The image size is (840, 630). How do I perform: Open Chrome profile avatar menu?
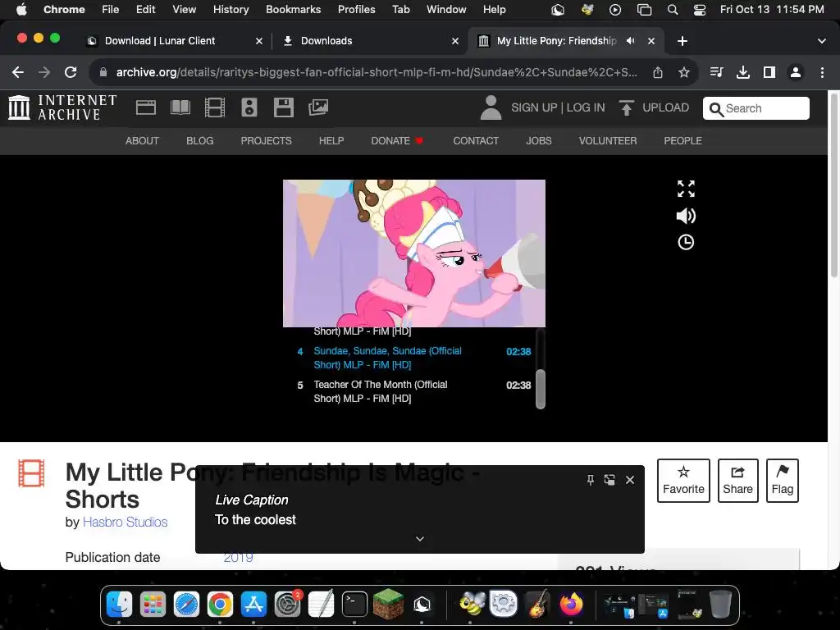click(x=796, y=72)
